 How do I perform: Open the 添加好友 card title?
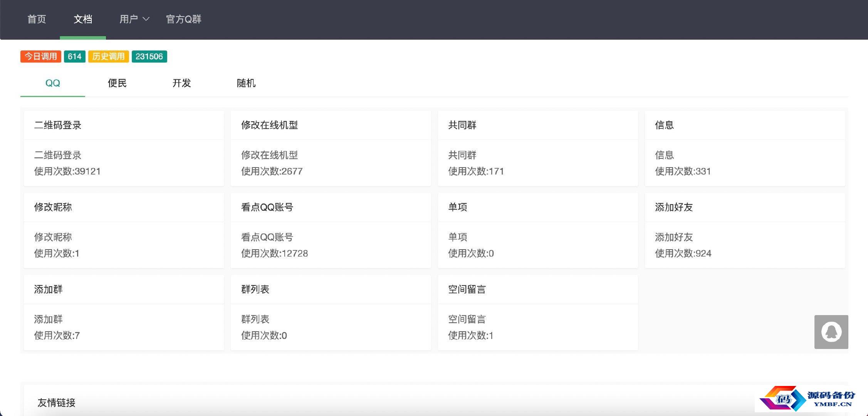[674, 207]
